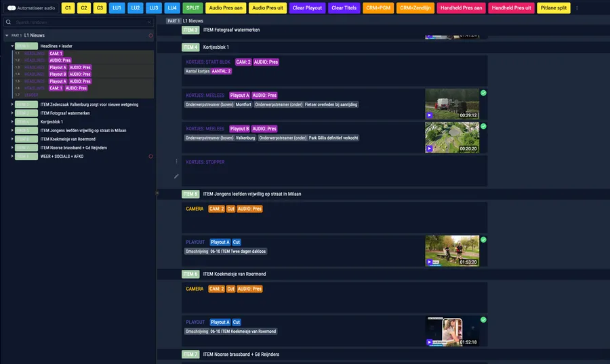The height and width of the screenshot is (364, 610).
Task: Click red circle beside WEER + SOCIALS + AFKO
Action: (150, 157)
